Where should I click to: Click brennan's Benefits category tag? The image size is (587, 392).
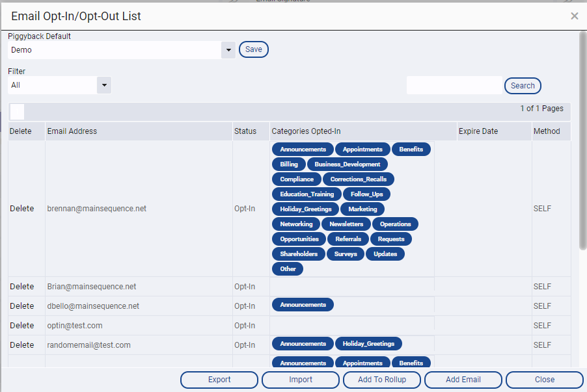[411, 150]
